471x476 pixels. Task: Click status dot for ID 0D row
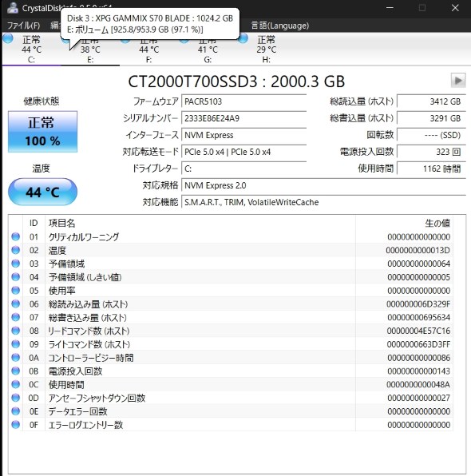click(x=15, y=398)
